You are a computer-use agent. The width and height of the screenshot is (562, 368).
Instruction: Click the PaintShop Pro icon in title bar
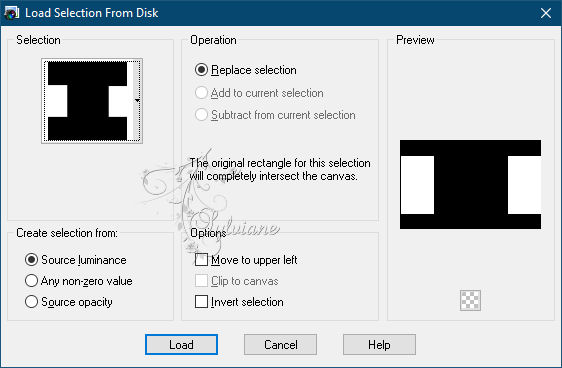point(11,13)
